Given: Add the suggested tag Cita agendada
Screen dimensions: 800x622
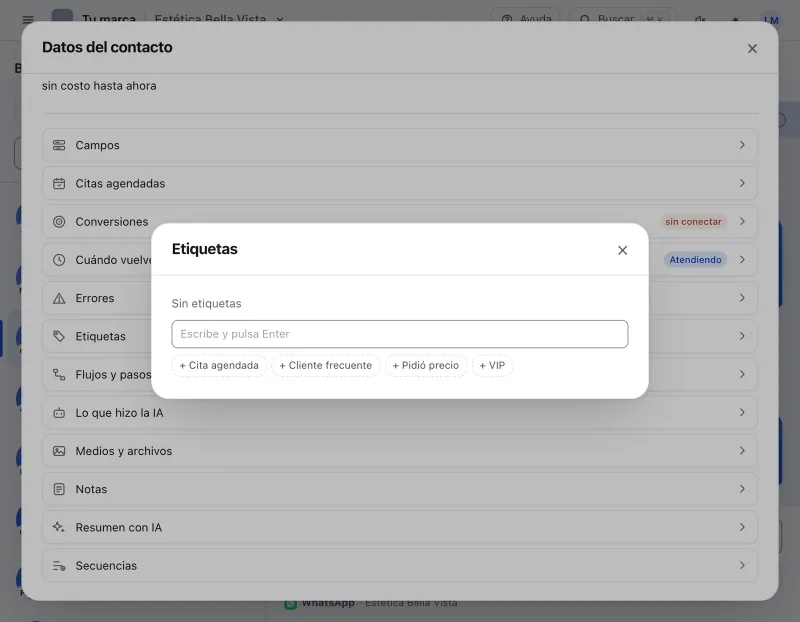Looking at the screenshot, I should pos(219,366).
